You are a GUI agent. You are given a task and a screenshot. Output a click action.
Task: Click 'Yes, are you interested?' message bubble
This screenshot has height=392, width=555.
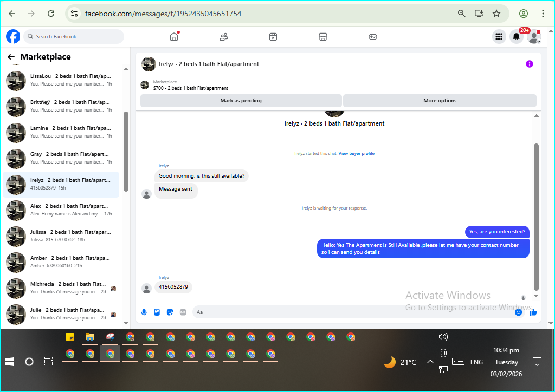(497, 232)
